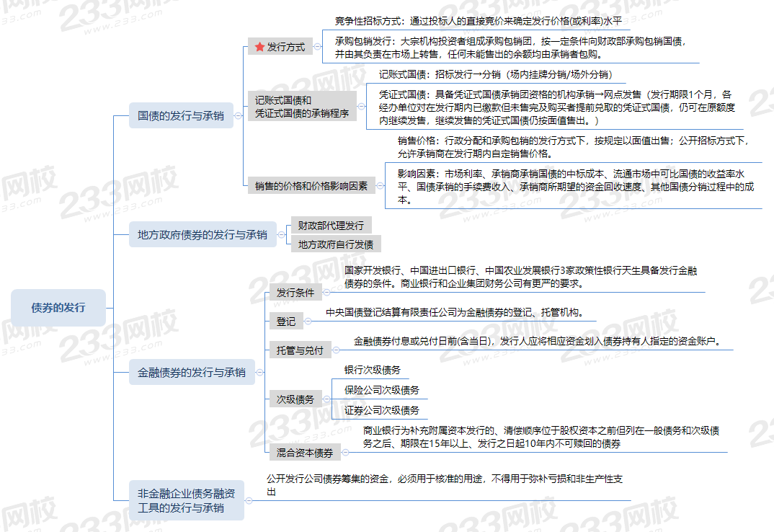Click the 公开发行公司债券筹集的资金 text
Screen dimensions: 774x532
(x=444, y=485)
